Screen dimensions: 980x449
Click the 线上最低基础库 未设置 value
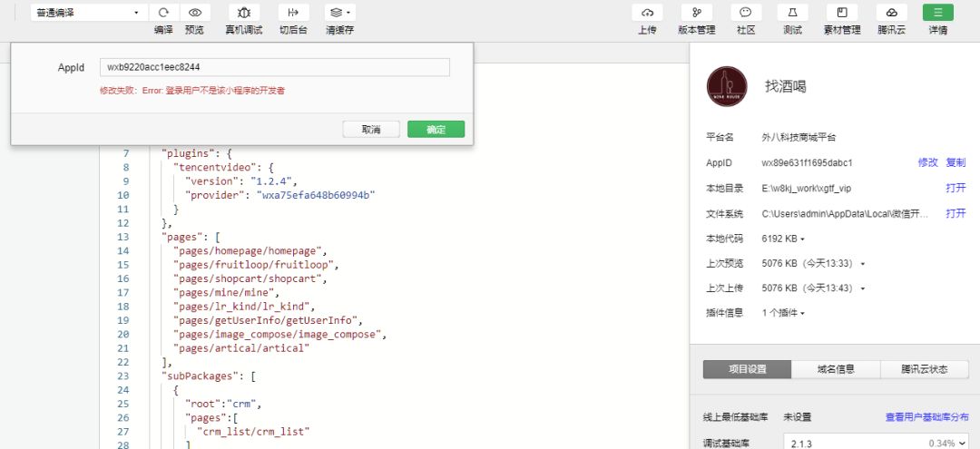coord(798,417)
